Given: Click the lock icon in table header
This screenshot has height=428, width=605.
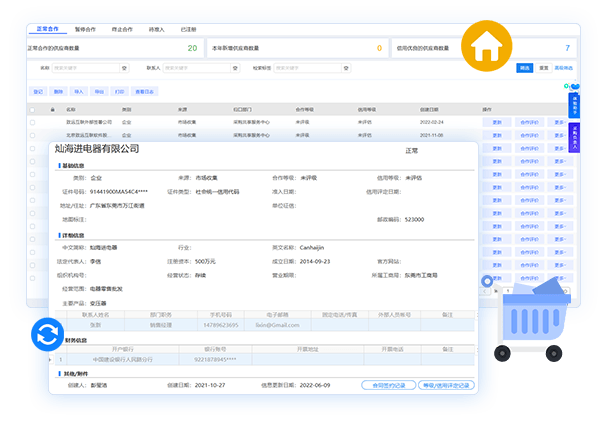Looking at the screenshot, I should [52, 110].
